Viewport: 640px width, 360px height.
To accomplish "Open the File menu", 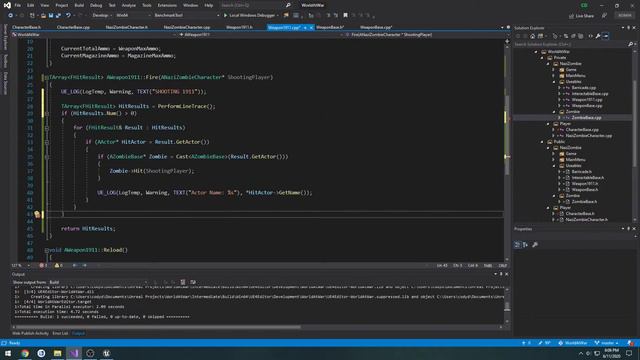I will click(x=18, y=5).
